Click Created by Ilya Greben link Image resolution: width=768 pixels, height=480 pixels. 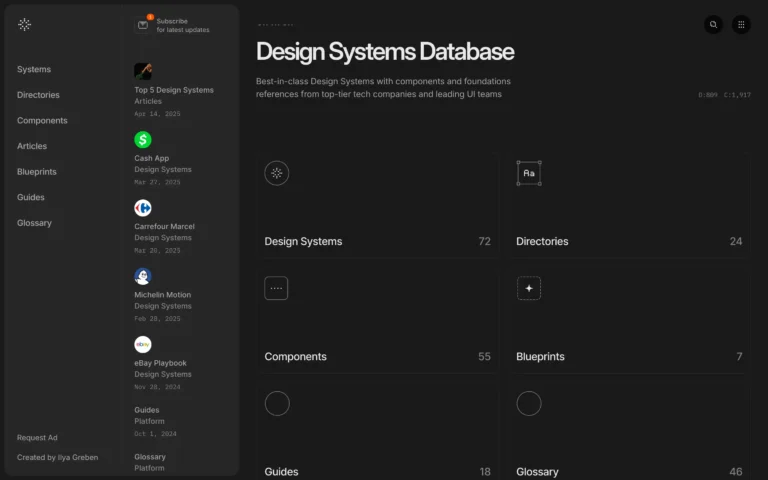[57, 457]
